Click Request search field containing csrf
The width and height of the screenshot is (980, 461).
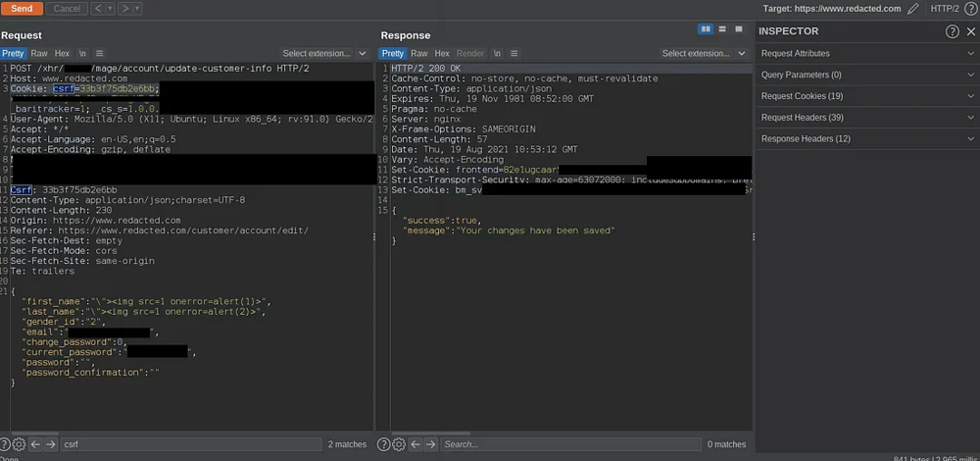[191, 444]
